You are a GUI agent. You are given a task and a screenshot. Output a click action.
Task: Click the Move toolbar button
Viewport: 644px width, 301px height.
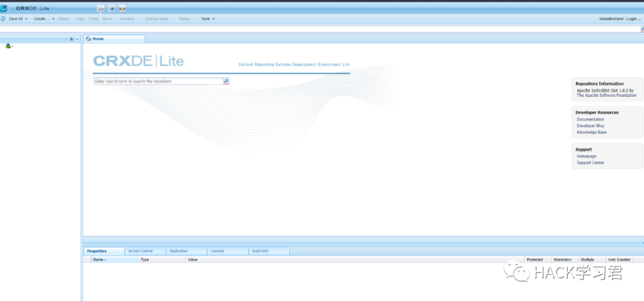pos(109,19)
